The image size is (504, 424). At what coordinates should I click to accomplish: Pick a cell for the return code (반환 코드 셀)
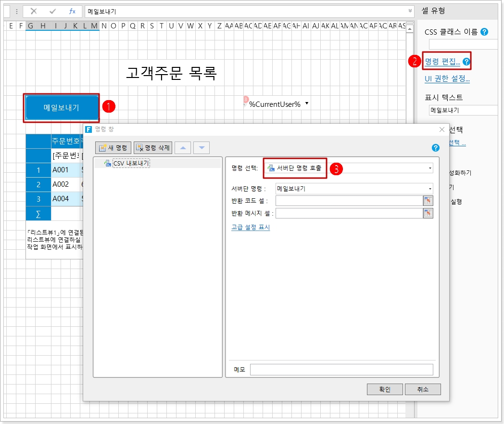[x=428, y=201]
